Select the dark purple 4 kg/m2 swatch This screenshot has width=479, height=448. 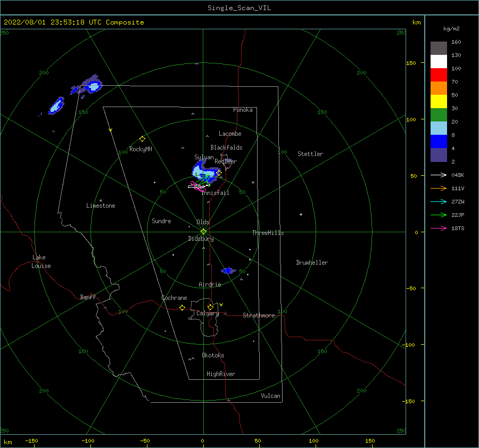coord(439,155)
